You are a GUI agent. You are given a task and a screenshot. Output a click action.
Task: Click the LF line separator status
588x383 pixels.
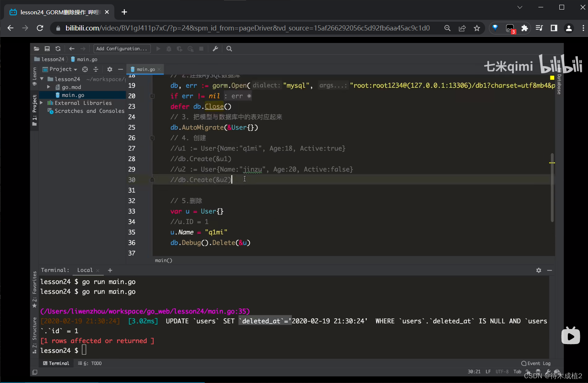click(488, 372)
